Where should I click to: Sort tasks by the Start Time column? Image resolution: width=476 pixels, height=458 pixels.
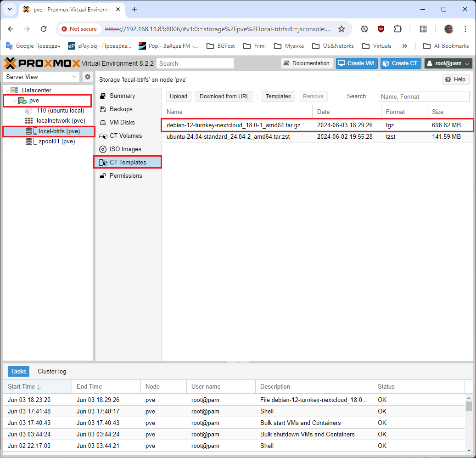pyautogui.click(x=37, y=386)
